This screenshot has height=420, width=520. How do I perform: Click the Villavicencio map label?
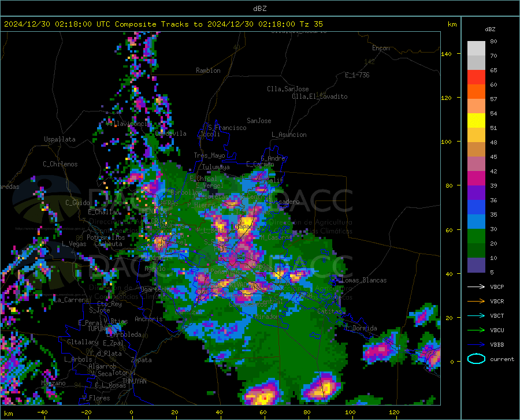pyautogui.click(x=128, y=124)
